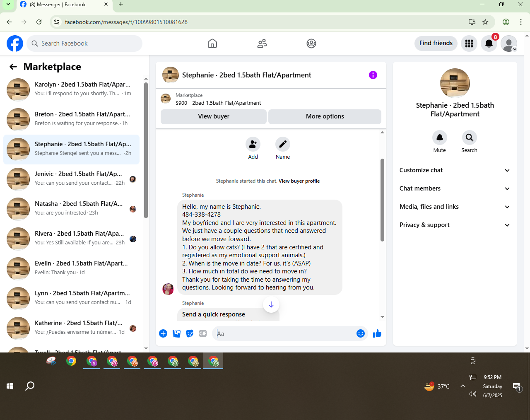The image size is (530, 420).
Task: Mute the conversation with the bell icon
Action: tap(440, 138)
